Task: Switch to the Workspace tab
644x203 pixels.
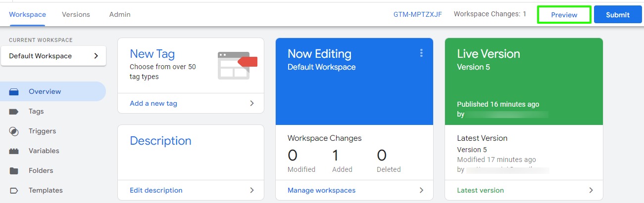Action: (27, 14)
